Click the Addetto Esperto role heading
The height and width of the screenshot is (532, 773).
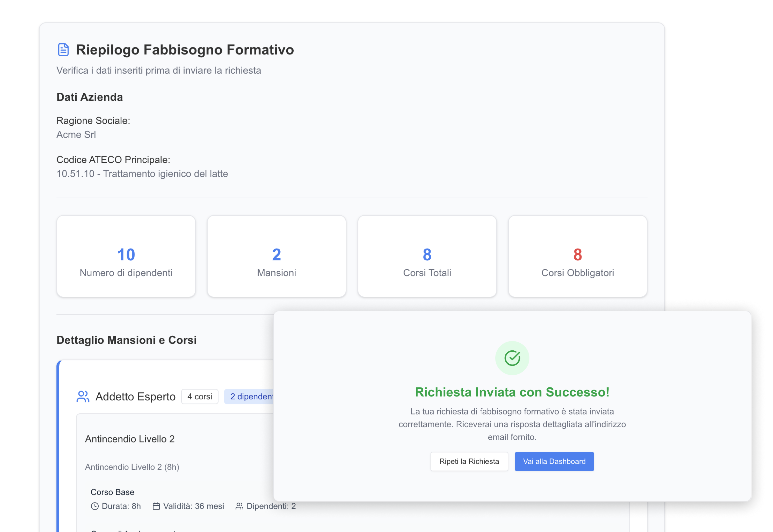point(135,396)
